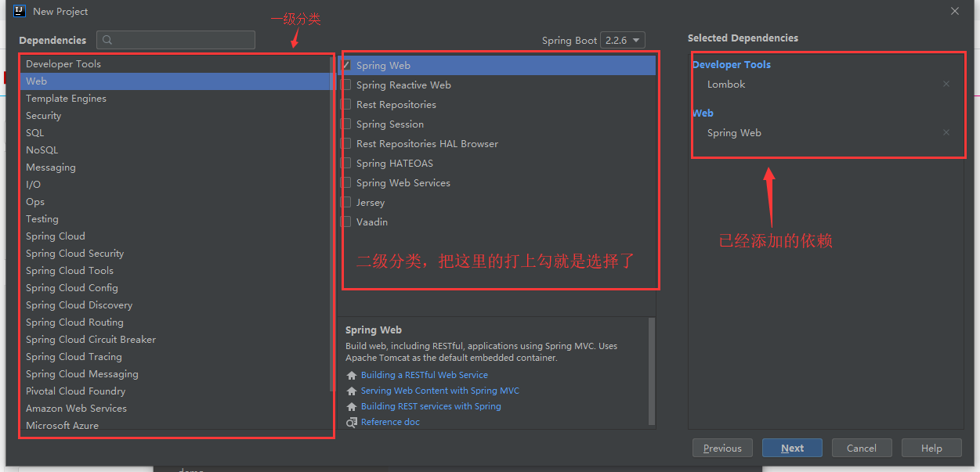Select Spring Cloud Discovery category

(x=175, y=305)
